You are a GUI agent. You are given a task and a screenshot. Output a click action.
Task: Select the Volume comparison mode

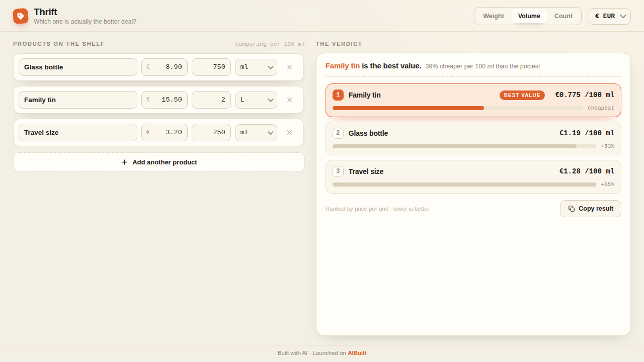529,16
